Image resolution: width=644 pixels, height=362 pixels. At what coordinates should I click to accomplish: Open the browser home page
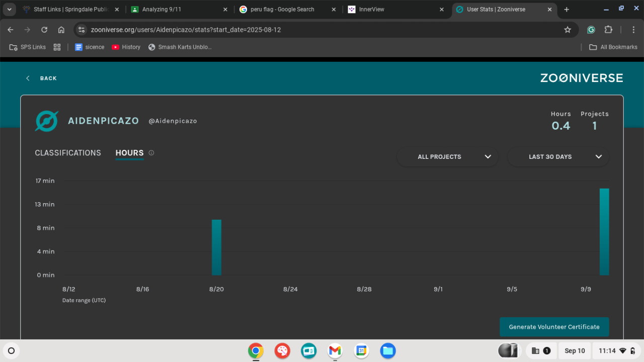tap(61, 30)
